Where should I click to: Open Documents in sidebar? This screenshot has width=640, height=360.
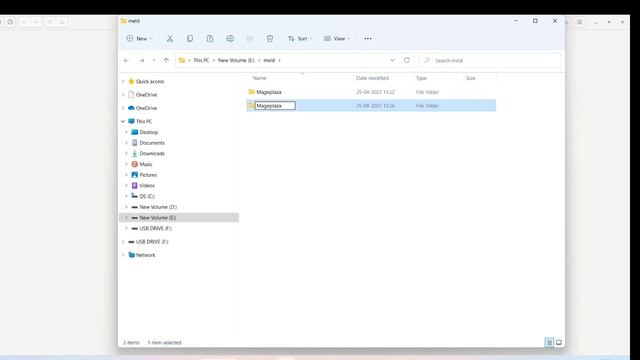coord(152,143)
